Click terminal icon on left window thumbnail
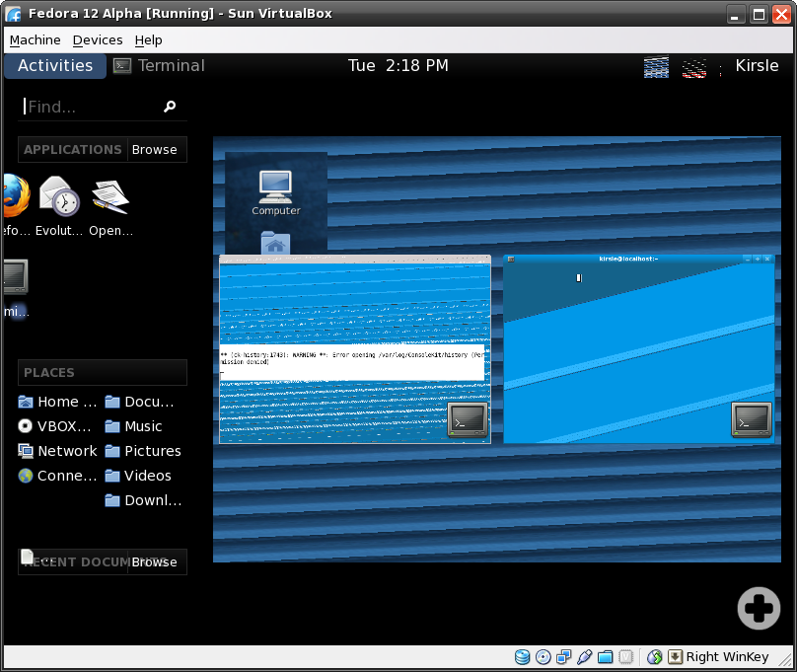 coord(468,419)
